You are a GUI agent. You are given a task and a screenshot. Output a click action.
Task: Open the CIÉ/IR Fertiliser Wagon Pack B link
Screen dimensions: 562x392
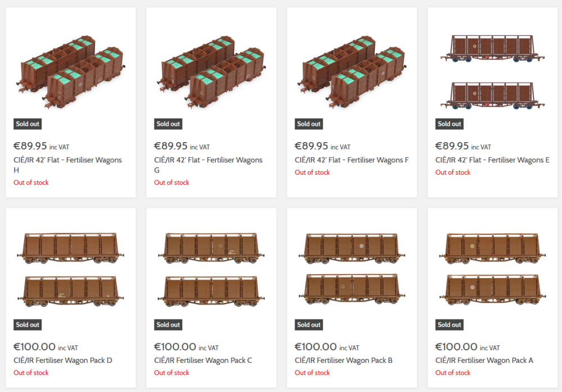343,361
